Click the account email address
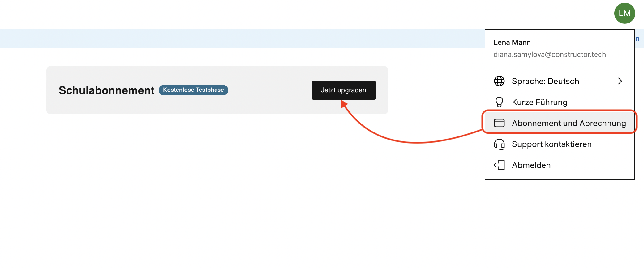This screenshot has width=644, height=268. tap(549, 55)
